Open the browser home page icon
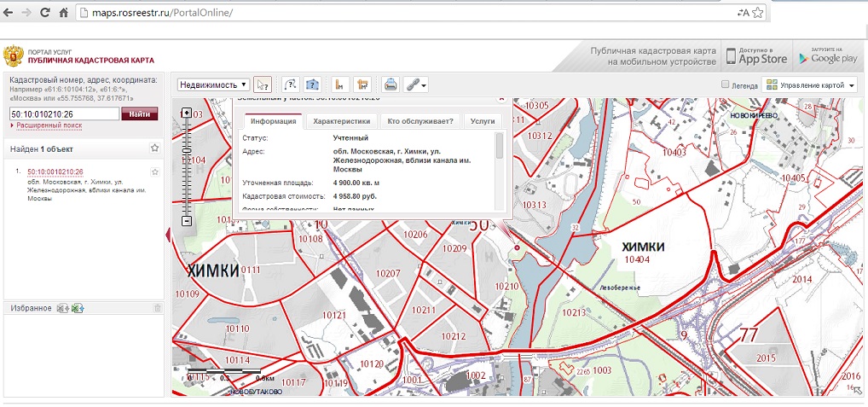Image resolution: width=868 pixels, height=407 pixels. (x=63, y=13)
